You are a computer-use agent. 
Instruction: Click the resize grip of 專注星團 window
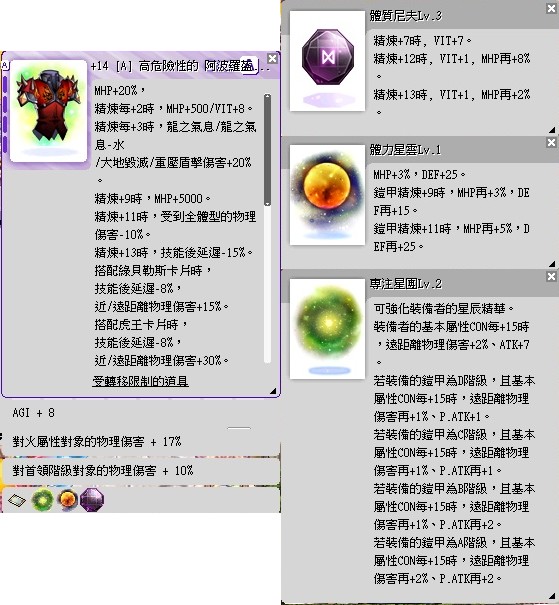tap(552, 596)
